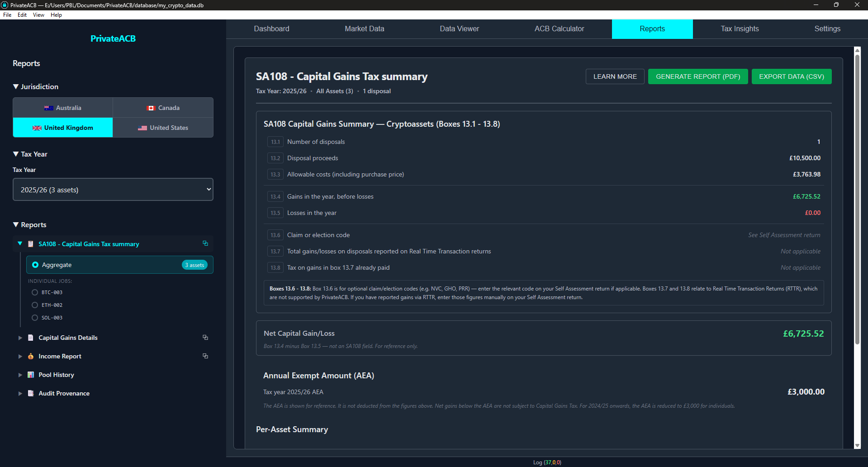Click the duplicate icon beside SA108 summary
Viewport: 868px width, 467px height.
(x=205, y=243)
